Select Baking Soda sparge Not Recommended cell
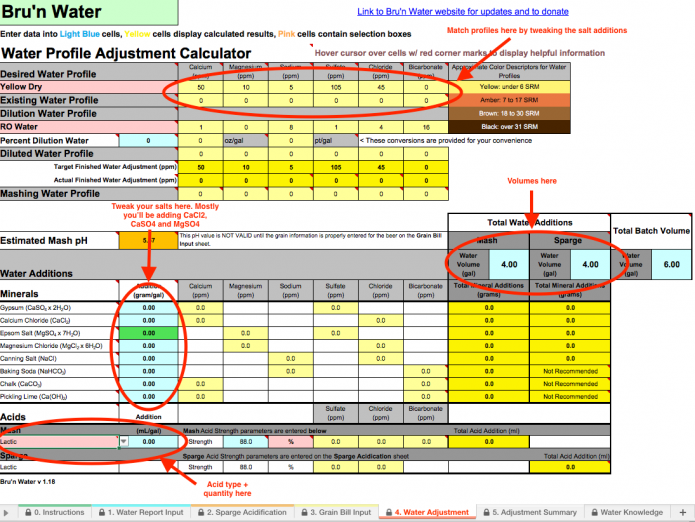The height and width of the screenshot is (522, 695). 570,371
